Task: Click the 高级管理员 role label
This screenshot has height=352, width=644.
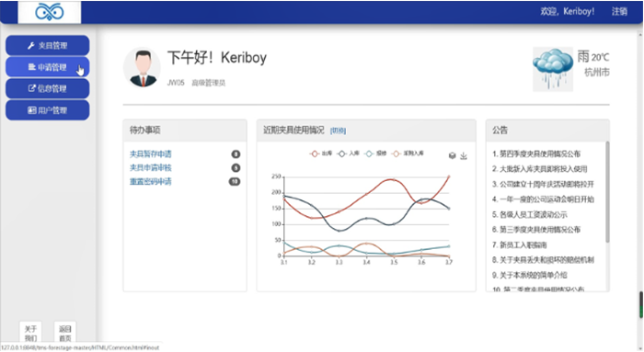Action: [208, 83]
